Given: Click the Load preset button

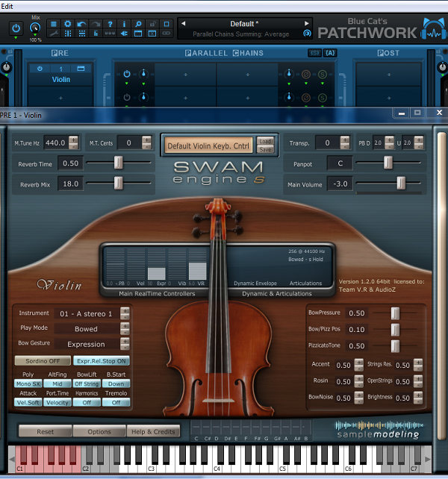Looking at the screenshot, I should 265,141.
